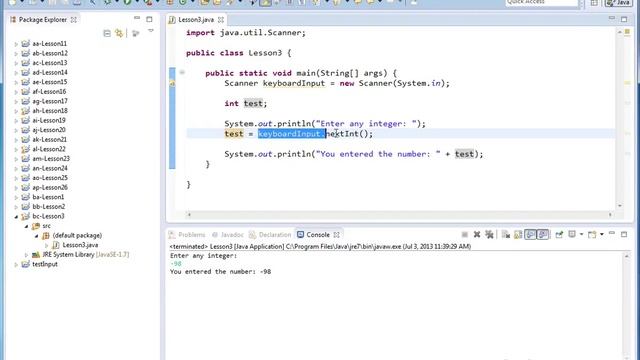Click the editor horizontal scroll left arrow
The width and height of the screenshot is (640, 360).
[189, 214]
